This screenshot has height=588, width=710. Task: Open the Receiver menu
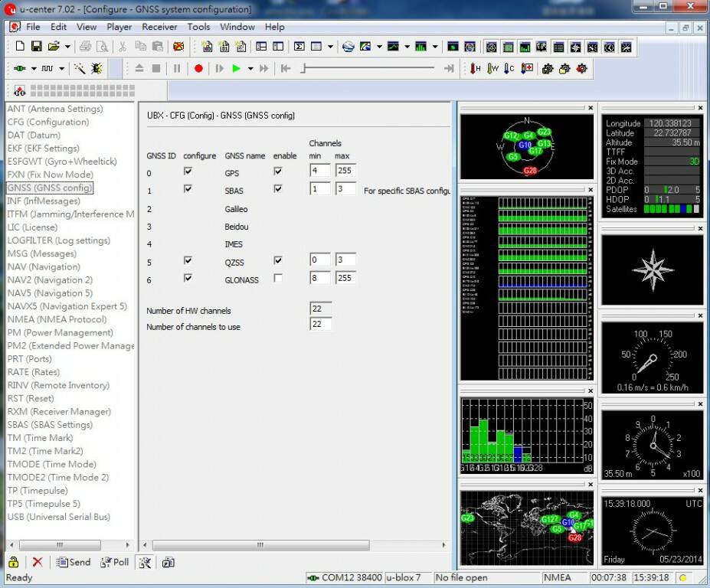[x=159, y=27]
